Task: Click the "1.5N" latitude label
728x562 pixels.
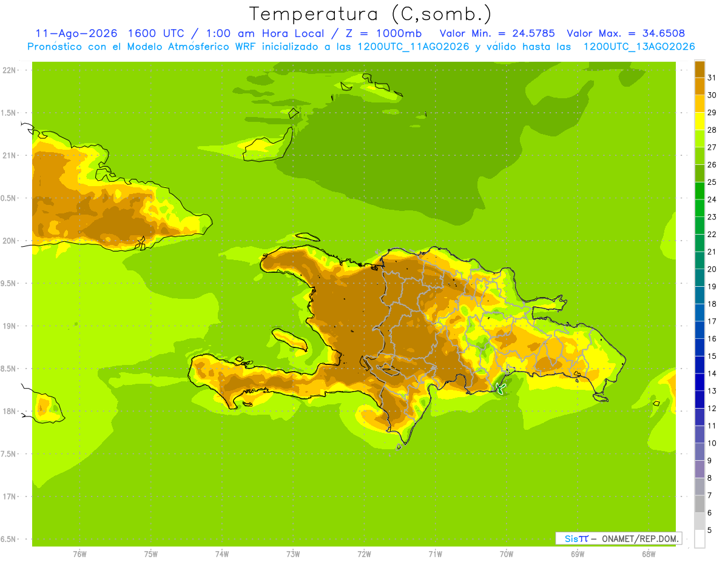Action: point(9,113)
